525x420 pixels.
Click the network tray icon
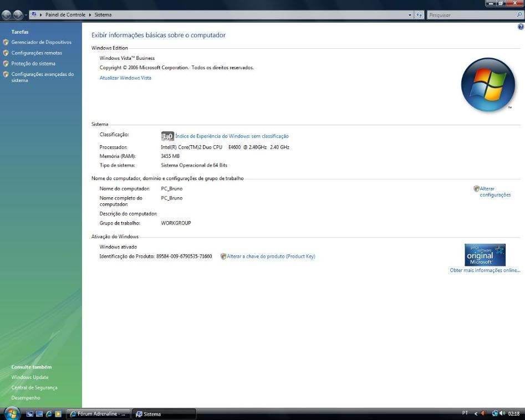pyautogui.click(x=495, y=414)
